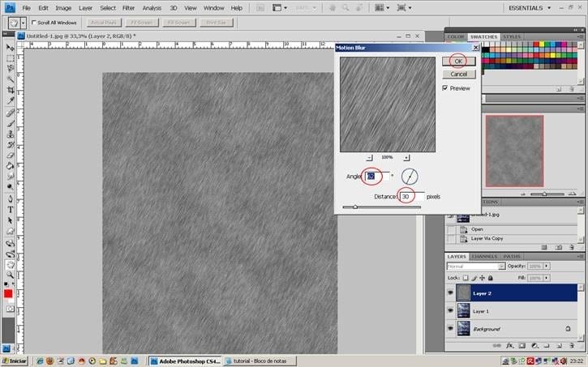Screen dimensions: 588x367
Task: Zoom in the Motion Blur preview
Action: point(406,158)
